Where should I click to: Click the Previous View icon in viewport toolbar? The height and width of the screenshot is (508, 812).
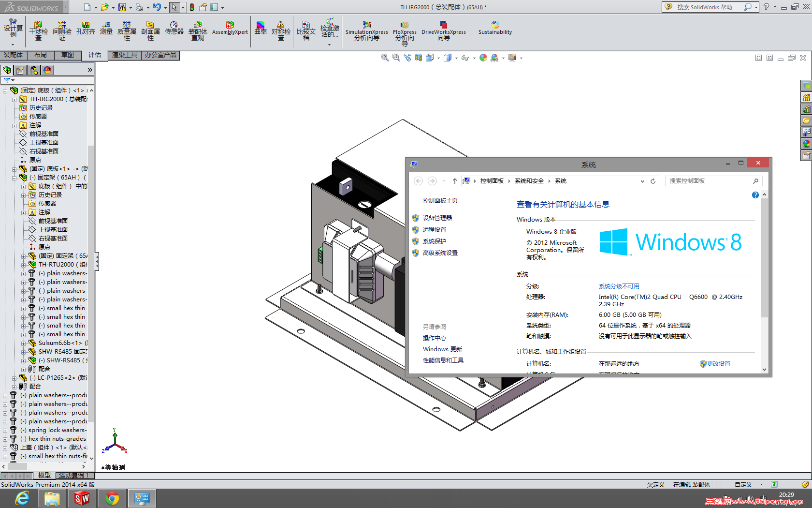[407, 58]
